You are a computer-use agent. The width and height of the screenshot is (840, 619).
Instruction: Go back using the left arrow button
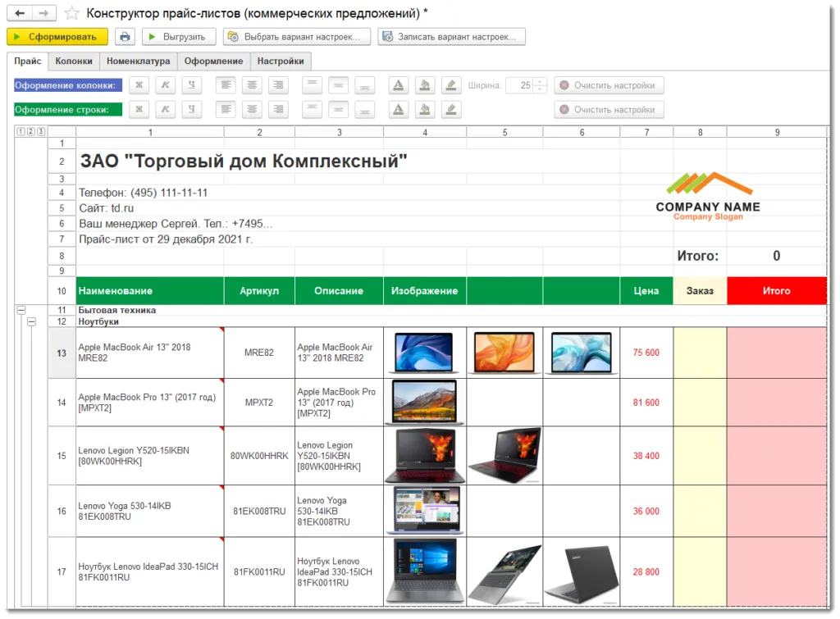[x=20, y=13]
